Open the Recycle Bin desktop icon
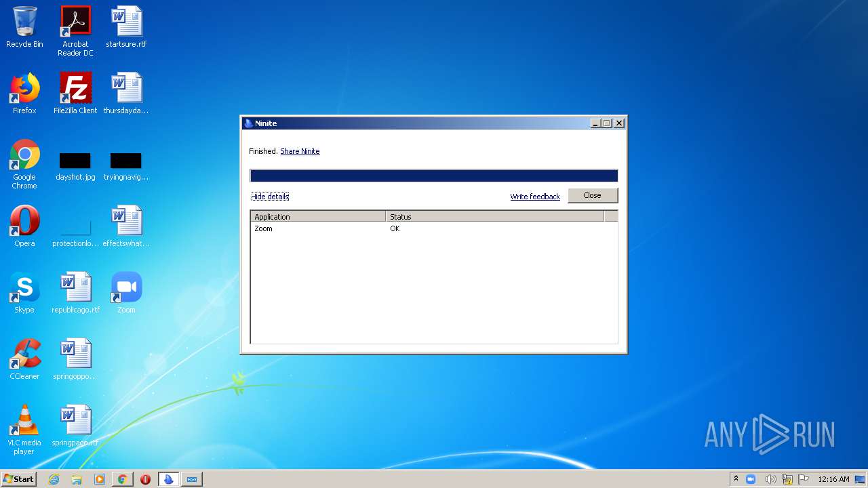This screenshot has height=488, width=868. click(x=24, y=28)
